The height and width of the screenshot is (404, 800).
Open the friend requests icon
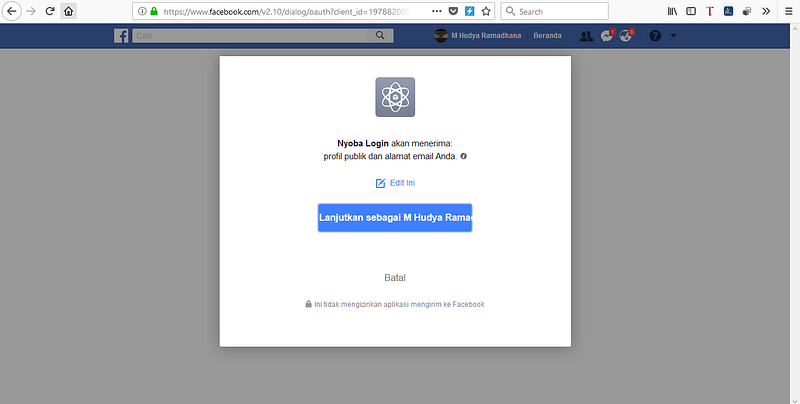coord(586,36)
